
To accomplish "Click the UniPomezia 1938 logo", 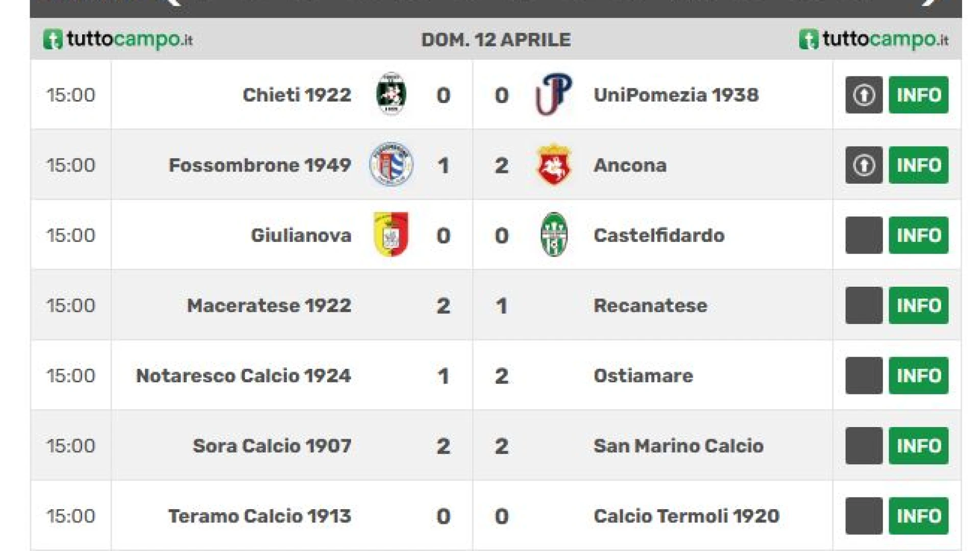I will (554, 94).
